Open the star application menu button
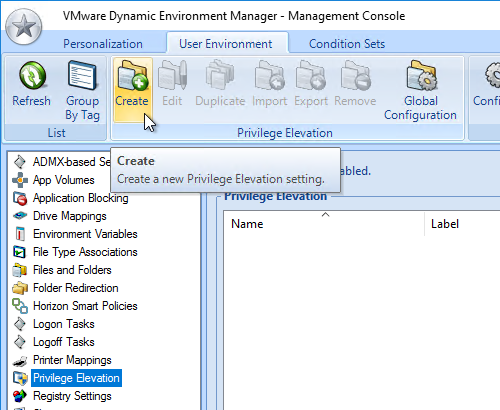 click(24, 27)
